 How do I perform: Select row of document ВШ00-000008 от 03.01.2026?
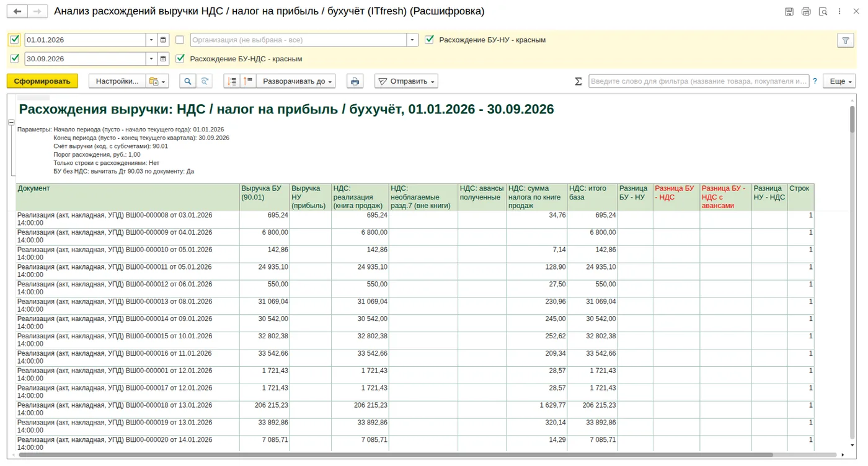[x=414, y=219]
